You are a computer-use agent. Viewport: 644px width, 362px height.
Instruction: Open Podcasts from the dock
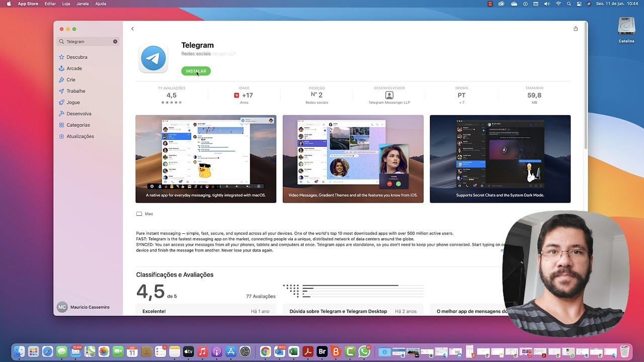(217, 352)
